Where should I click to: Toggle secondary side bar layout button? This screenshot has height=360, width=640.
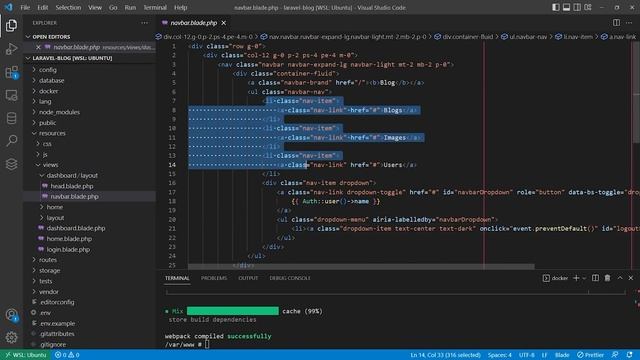pyautogui.click(x=577, y=7)
